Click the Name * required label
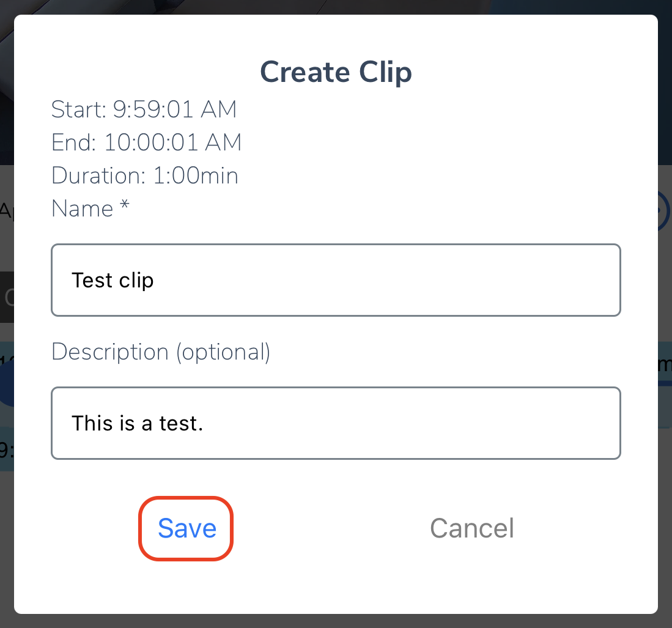 [90, 209]
